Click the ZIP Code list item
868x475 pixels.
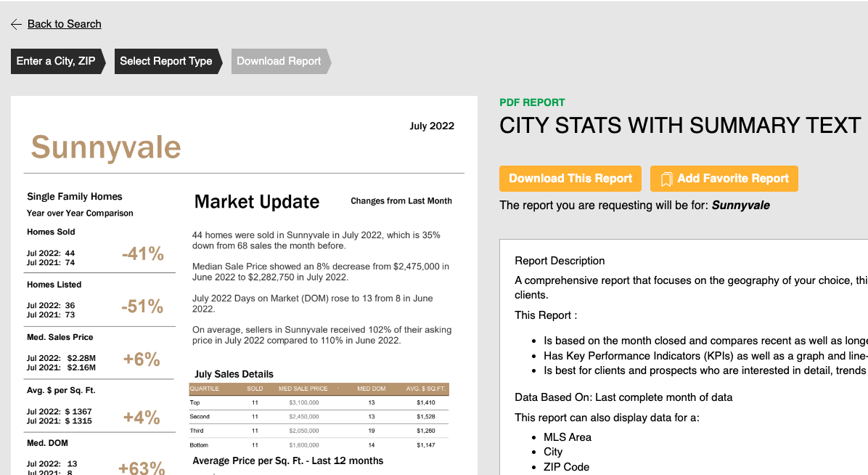[x=566, y=467]
